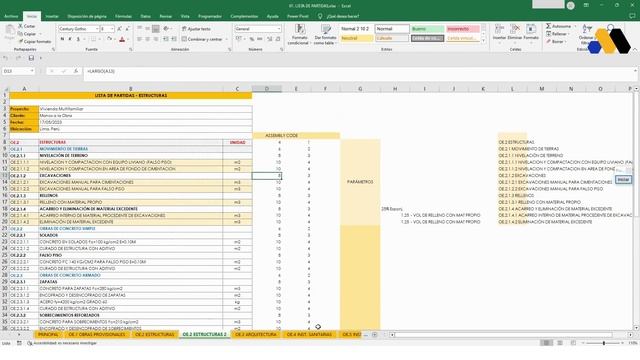Click the accounting number format icon

coord(239,39)
